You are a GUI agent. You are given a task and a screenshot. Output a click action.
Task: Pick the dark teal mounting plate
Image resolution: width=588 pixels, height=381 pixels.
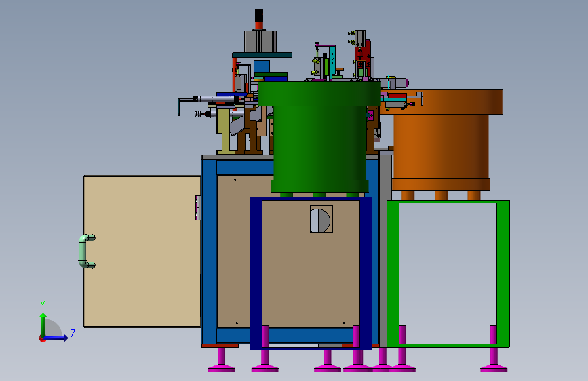pyautogui.click(x=262, y=55)
